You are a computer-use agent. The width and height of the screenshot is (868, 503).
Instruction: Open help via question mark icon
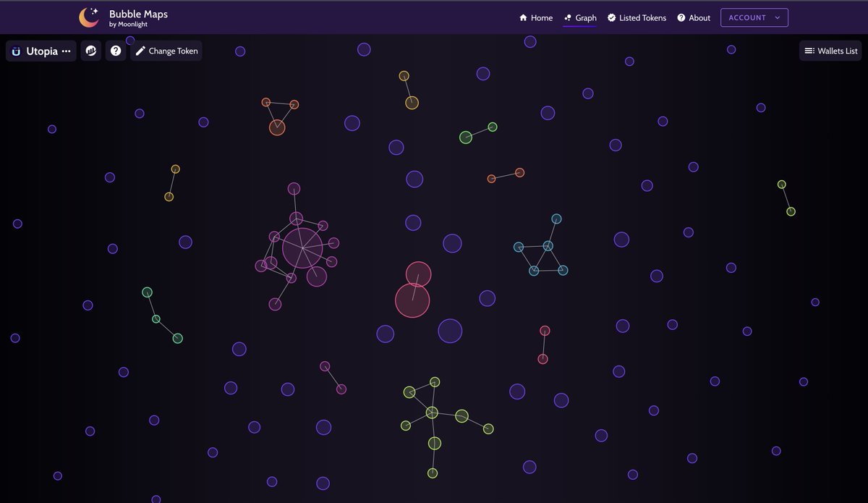115,51
